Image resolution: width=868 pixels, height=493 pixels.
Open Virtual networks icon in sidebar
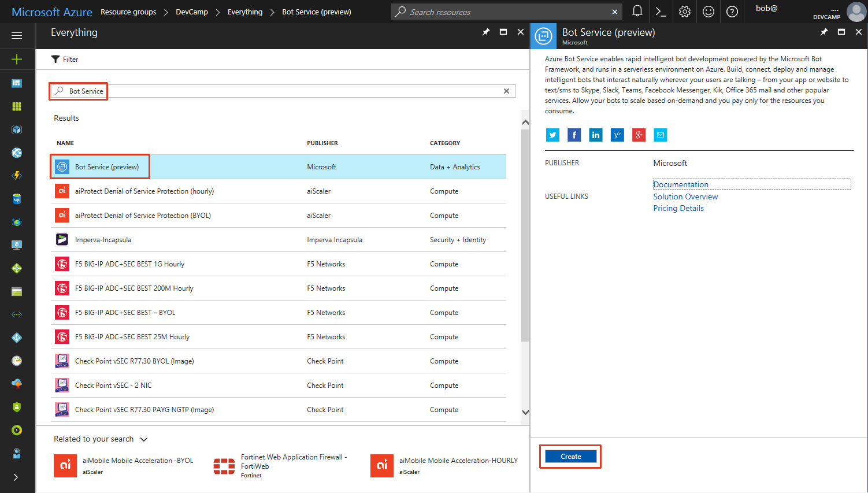tap(17, 314)
